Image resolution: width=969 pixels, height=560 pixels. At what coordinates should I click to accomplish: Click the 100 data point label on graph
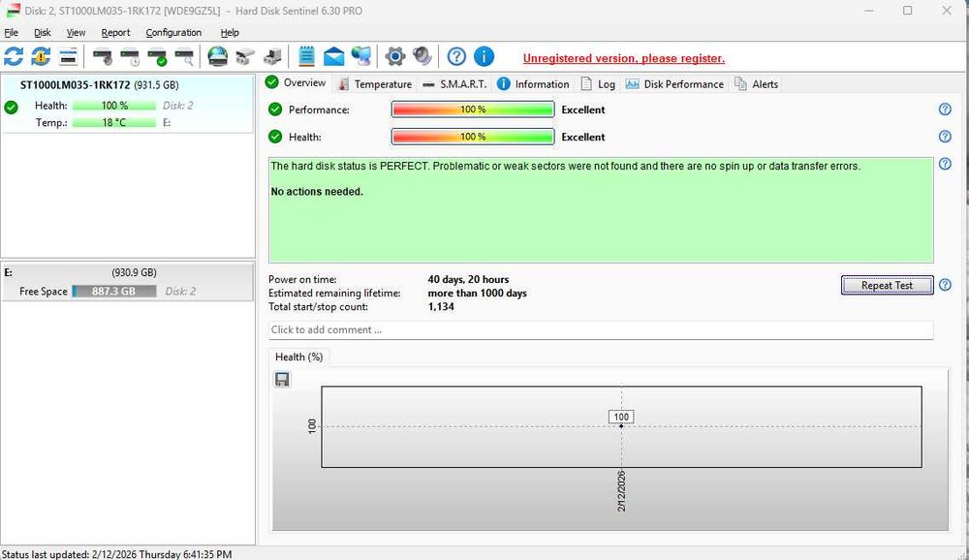tap(621, 417)
